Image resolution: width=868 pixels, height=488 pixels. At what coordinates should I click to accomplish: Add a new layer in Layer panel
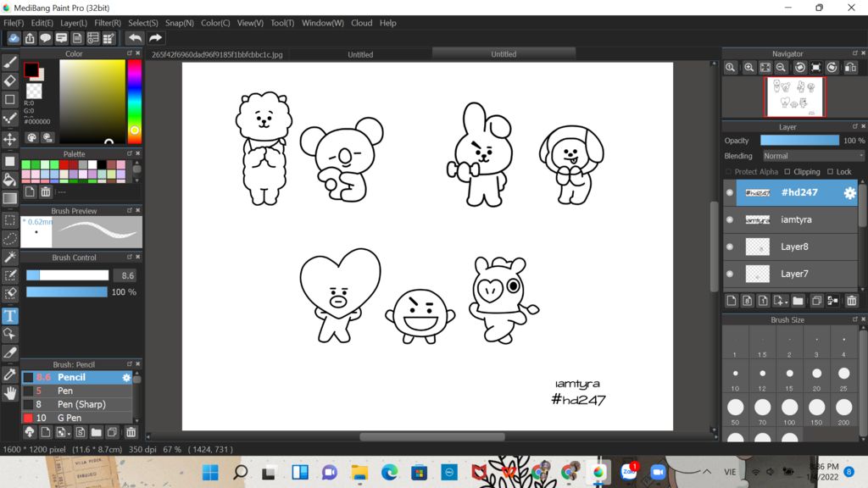click(x=732, y=301)
